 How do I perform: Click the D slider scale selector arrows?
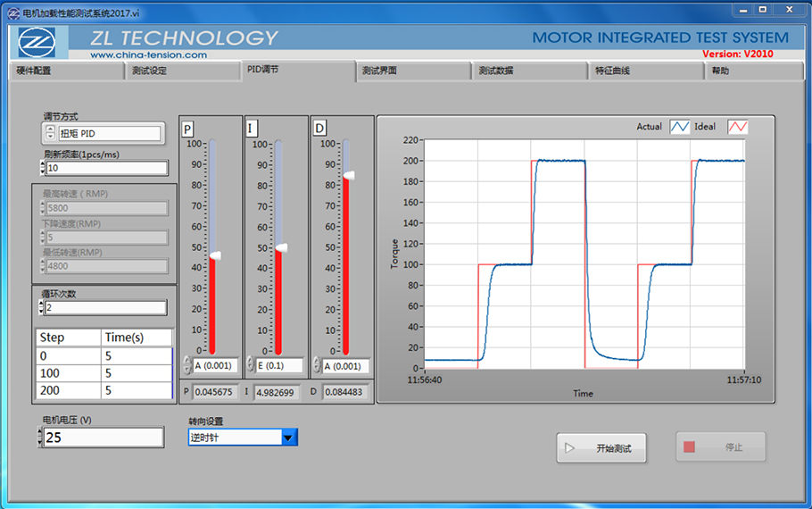pyautogui.click(x=316, y=365)
